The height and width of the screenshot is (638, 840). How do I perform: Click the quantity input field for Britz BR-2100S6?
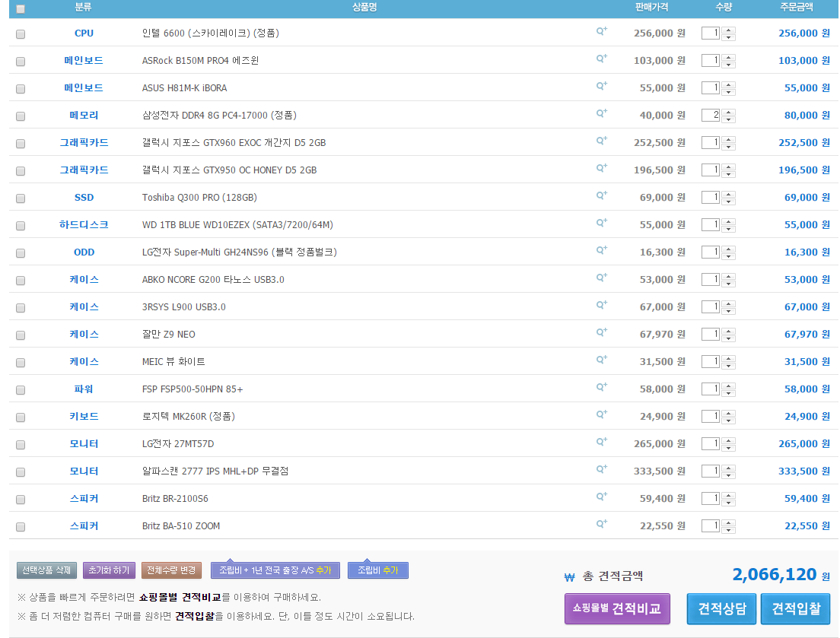click(x=710, y=499)
